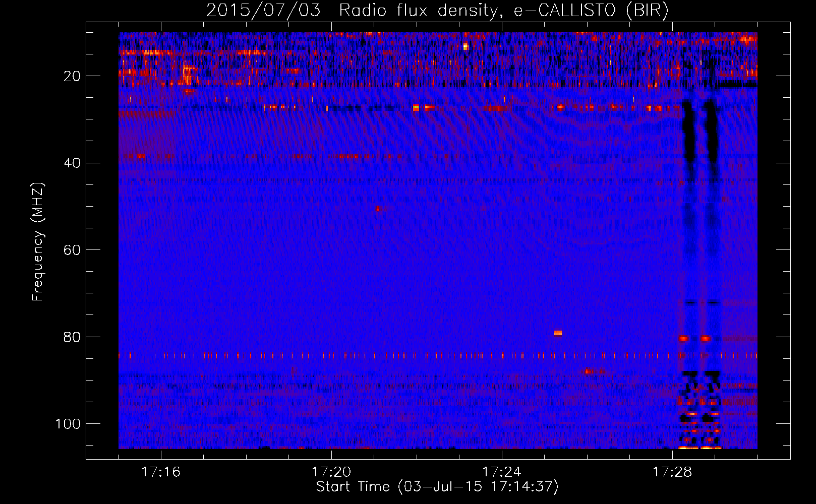This screenshot has width=816, height=504.
Task: Click the plot title "Radio flux density, e-CALLISTO (BIR)"
Action: (x=504, y=11)
